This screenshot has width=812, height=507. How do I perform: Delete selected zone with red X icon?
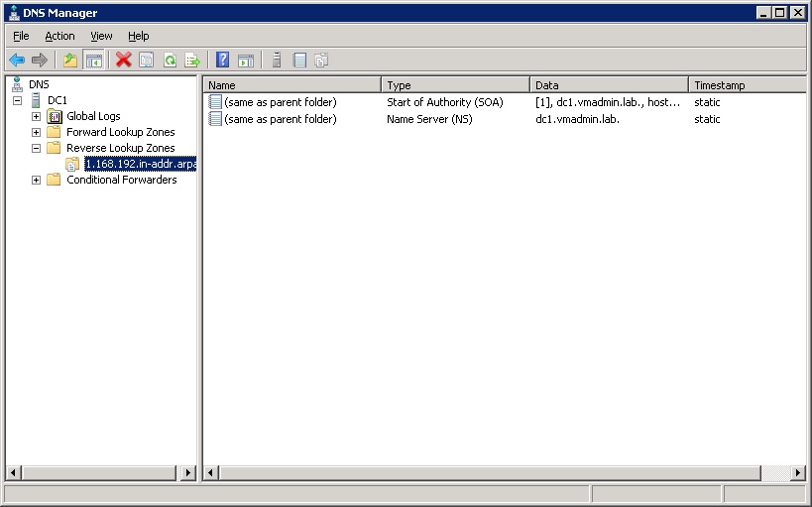[123, 61]
